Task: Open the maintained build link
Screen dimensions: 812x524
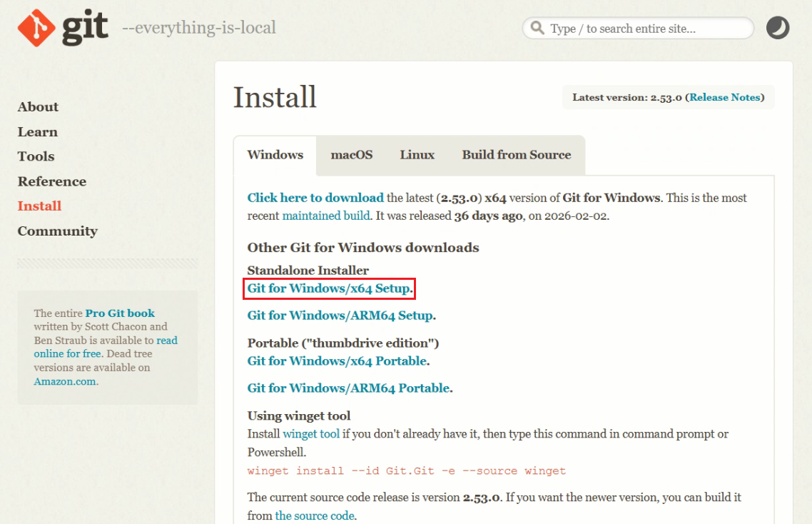Action: (x=326, y=216)
